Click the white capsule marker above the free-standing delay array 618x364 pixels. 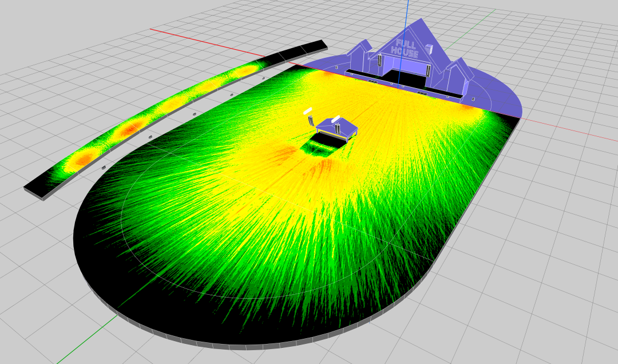coord(308,110)
